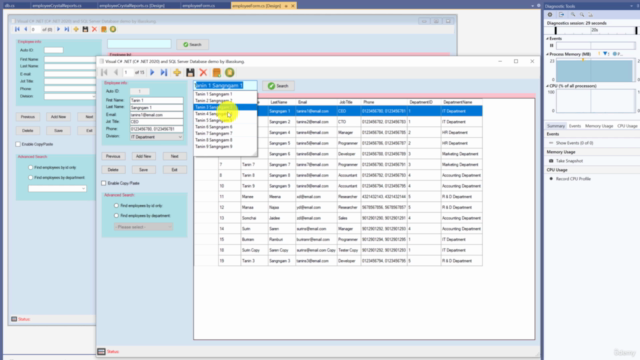
Task: Move last icon in background designer form toolbar
Action: coord(67,29)
